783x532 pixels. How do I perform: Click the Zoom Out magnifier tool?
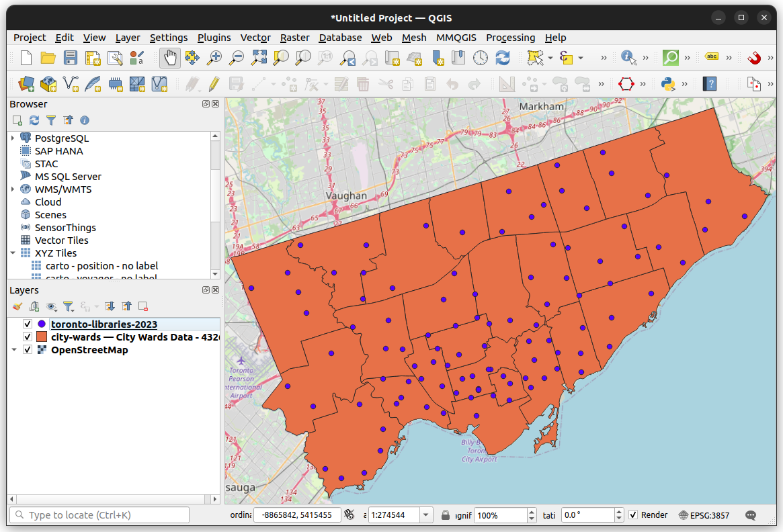pyautogui.click(x=236, y=58)
